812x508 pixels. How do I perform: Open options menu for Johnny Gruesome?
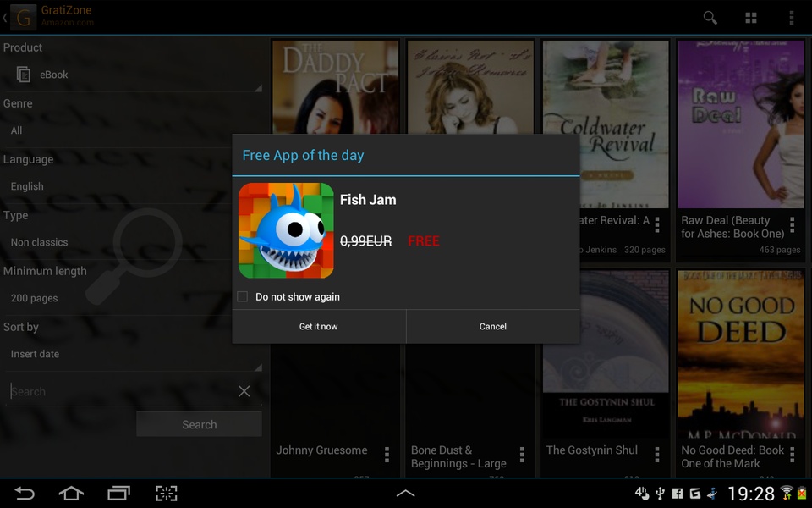point(387,454)
